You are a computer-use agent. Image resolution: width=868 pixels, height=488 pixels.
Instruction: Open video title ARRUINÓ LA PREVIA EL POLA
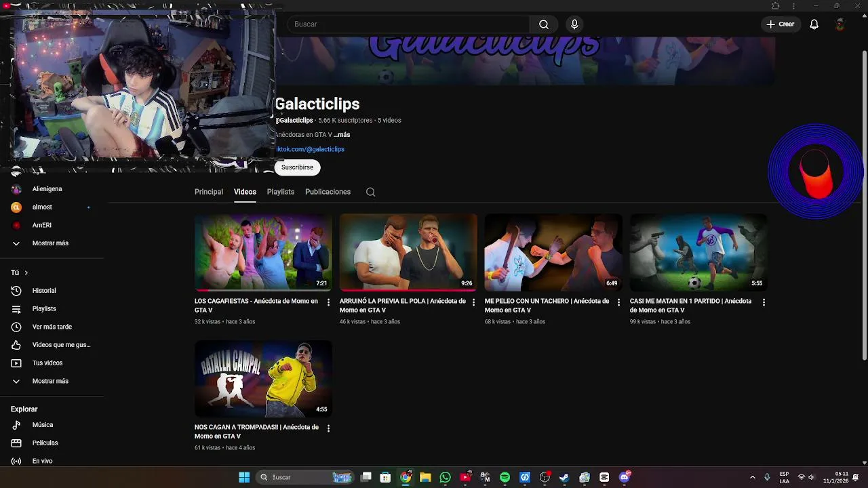click(x=403, y=306)
